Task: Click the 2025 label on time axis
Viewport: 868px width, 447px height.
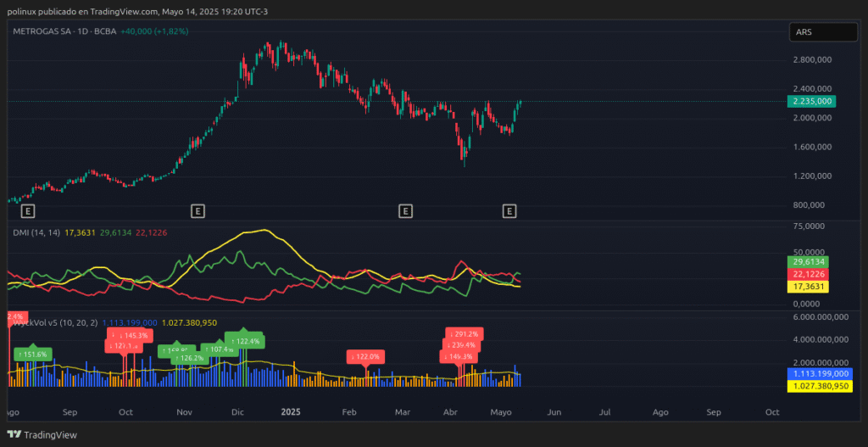Action: (x=292, y=412)
